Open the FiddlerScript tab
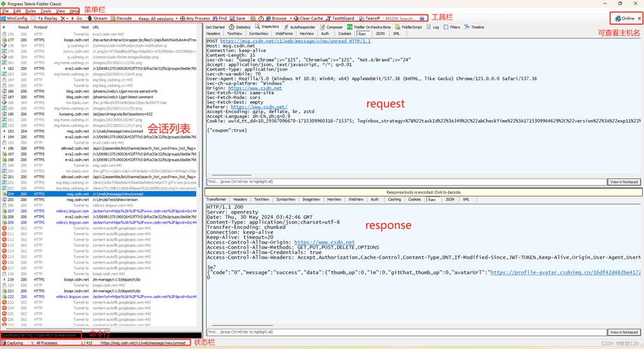The image size is (644, 349). pyautogui.click(x=408, y=27)
